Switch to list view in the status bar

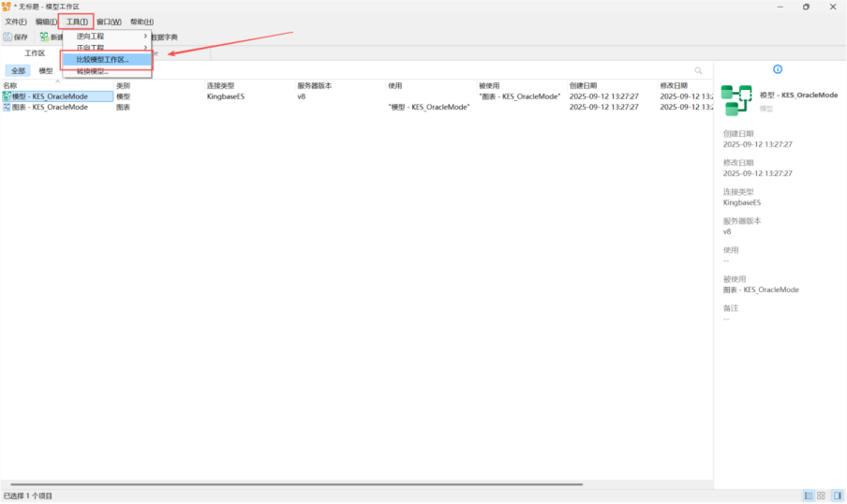point(808,495)
